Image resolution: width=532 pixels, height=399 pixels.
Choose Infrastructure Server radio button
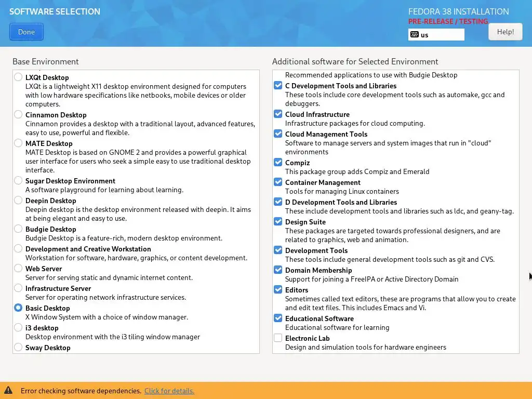(x=18, y=288)
